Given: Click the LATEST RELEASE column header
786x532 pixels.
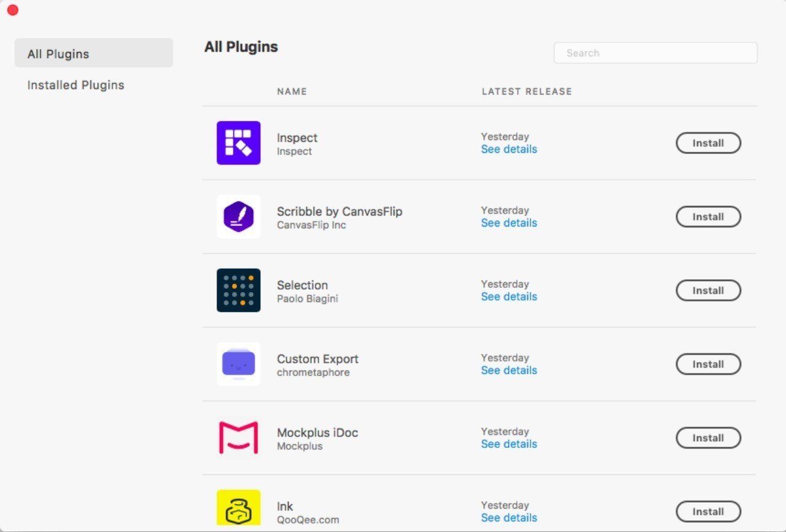Looking at the screenshot, I should pyautogui.click(x=527, y=91).
